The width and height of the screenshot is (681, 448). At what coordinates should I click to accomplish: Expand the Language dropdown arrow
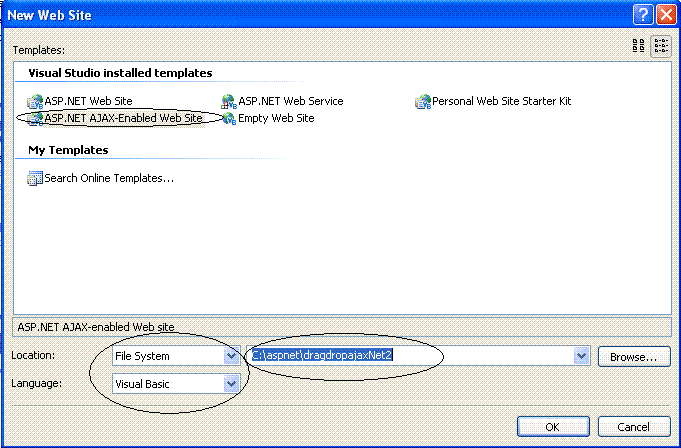231,384
